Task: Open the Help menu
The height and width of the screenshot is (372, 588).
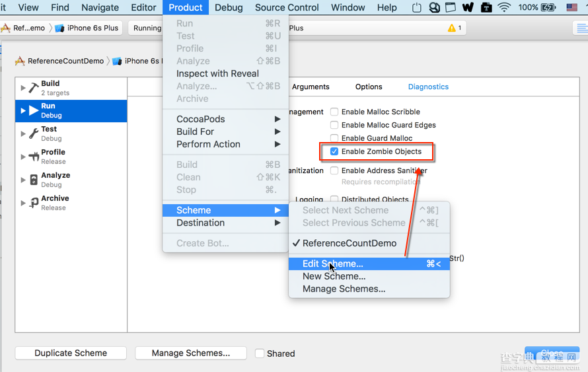Action: [387, 7]
